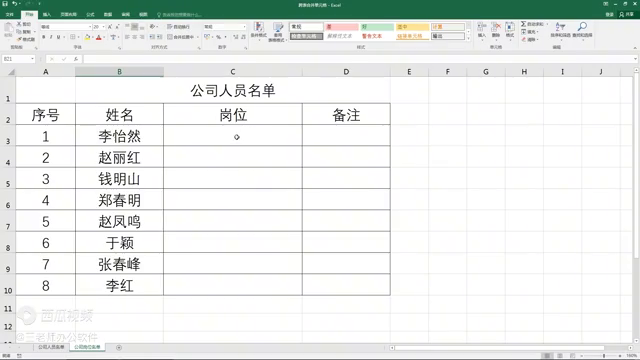Open Format as Table menu
The height and width of the screenshot is (360, 640).
tap(278, 31)
